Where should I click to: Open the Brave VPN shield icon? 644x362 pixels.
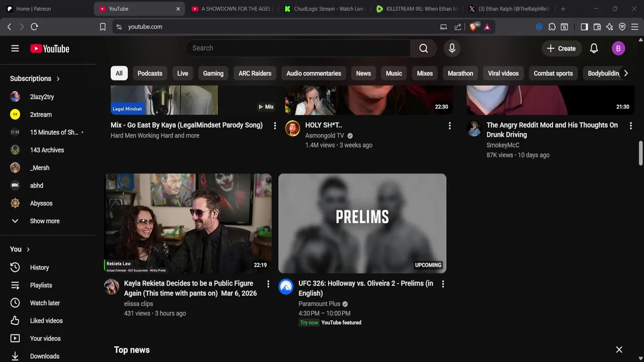[x=622, y=27]
